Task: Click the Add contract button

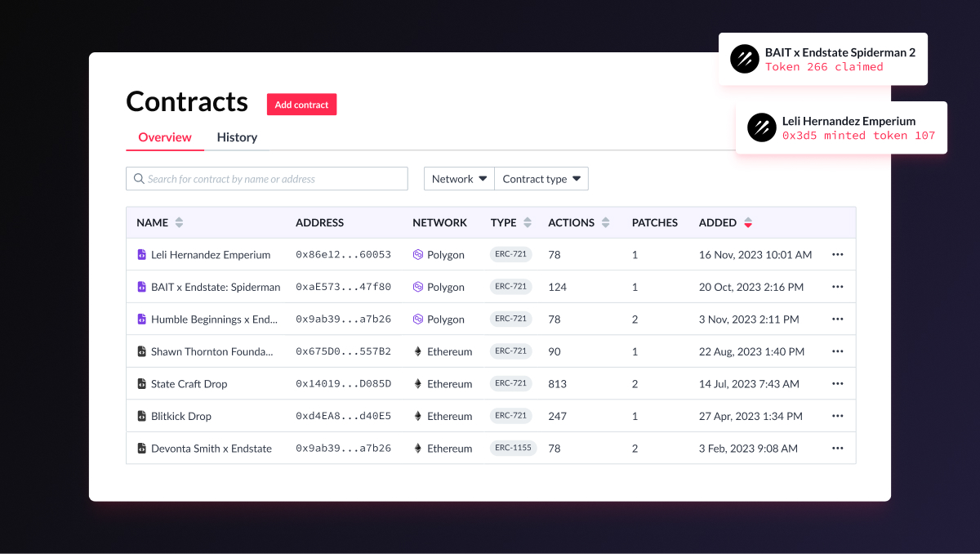Action: (301, 104)
